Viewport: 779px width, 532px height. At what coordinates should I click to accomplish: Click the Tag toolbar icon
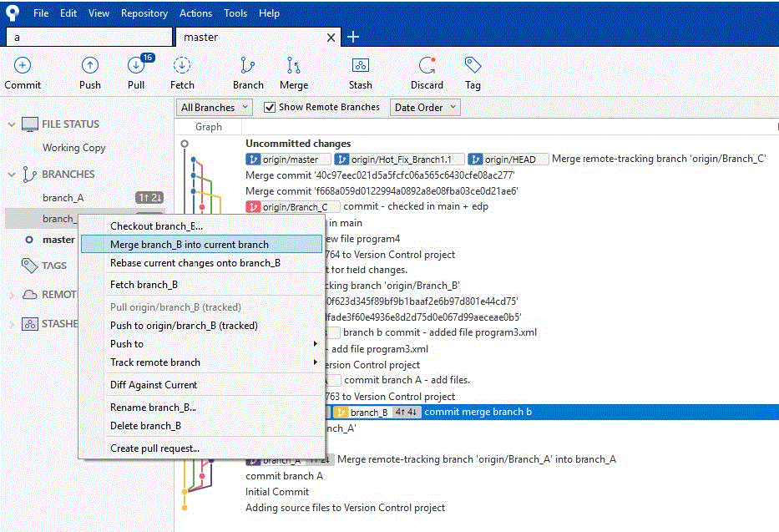pos(473,65)
